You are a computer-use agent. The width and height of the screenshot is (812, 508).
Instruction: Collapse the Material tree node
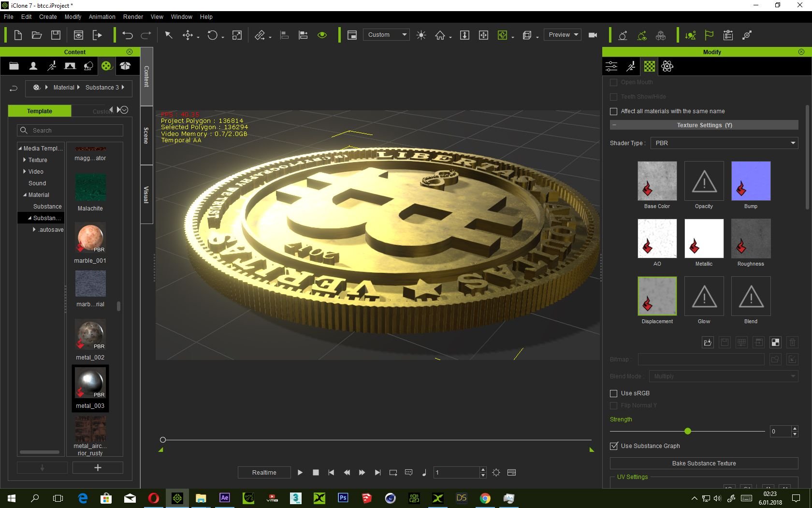pyautogui.click(x=25, y=195)
